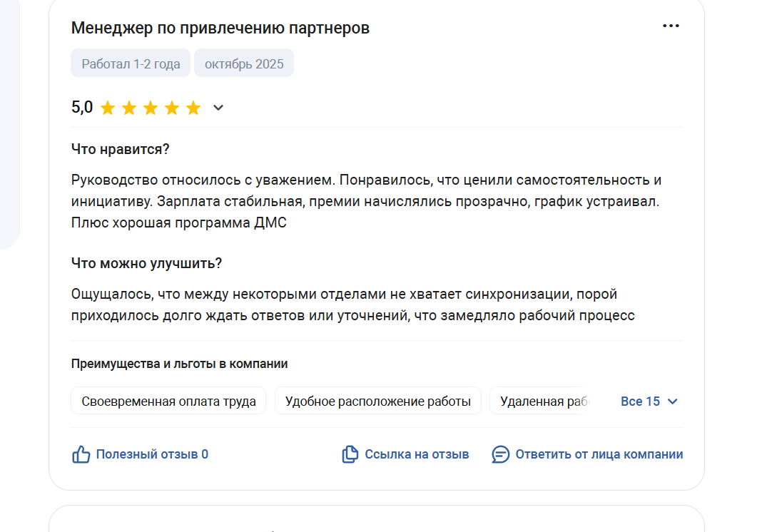
Task: Expand all 15 benefits list
Action: click(x=641, y=401)
